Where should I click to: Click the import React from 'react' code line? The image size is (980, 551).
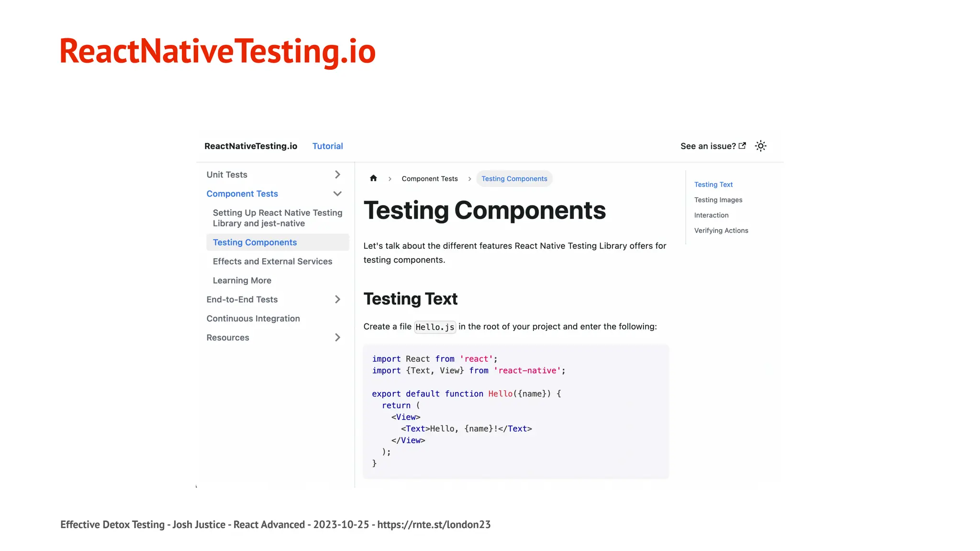(434, 359)
